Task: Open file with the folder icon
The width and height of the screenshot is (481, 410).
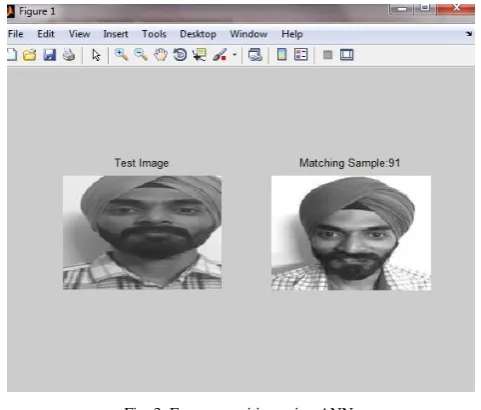Action: [30, 55]
